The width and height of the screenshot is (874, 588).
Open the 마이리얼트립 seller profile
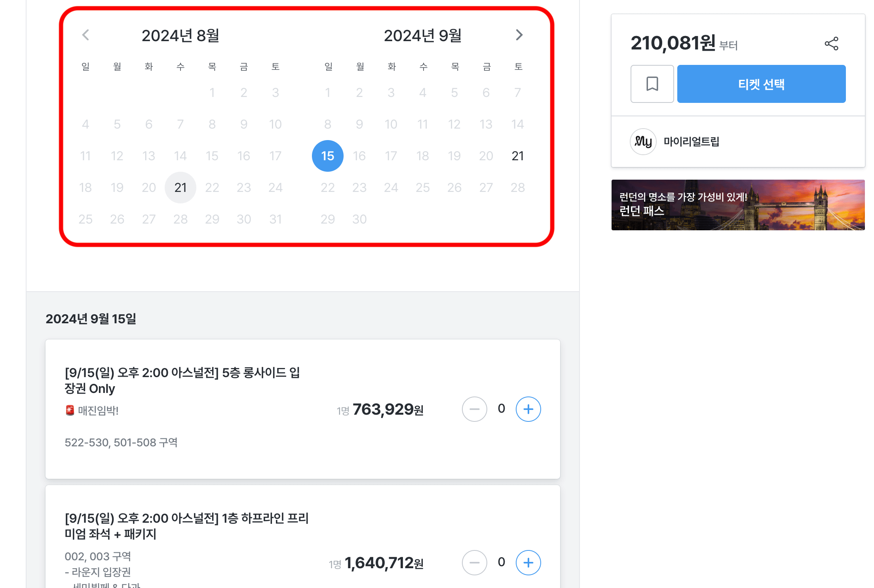click(691, 142)
